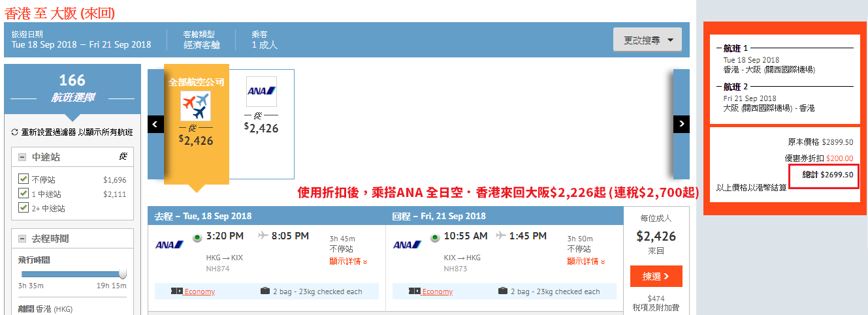
Task: Click the 經濟客艙 cabin type text
Action: point(202,45)
